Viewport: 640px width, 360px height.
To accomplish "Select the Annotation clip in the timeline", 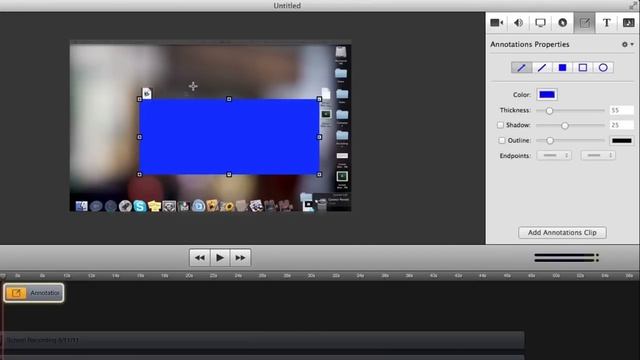I will tap(34, 293).
